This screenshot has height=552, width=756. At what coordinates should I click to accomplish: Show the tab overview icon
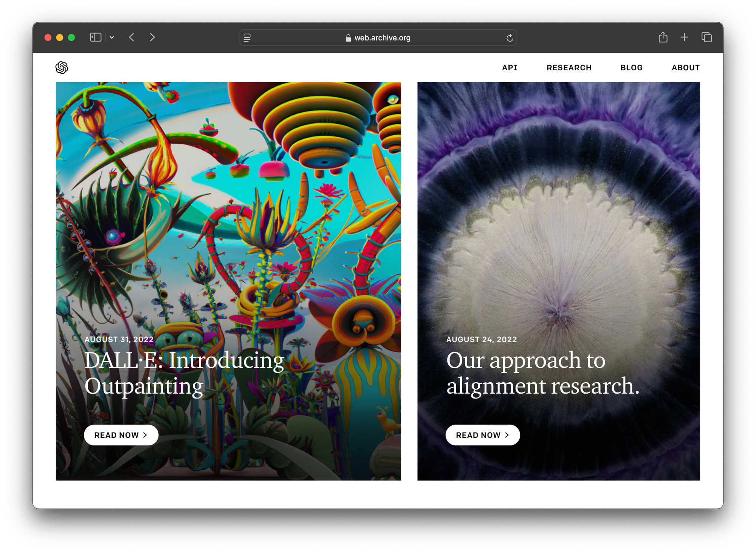click(706, 37)
